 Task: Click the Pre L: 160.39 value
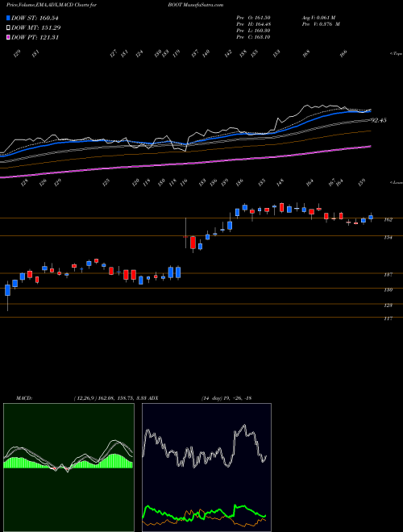(x=253, y=31)
